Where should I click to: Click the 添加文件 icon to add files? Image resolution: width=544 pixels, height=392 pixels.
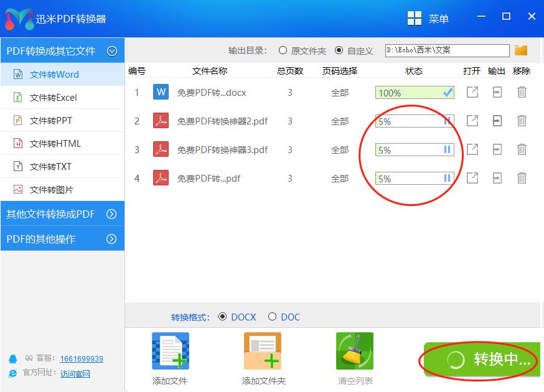[169, 350]
